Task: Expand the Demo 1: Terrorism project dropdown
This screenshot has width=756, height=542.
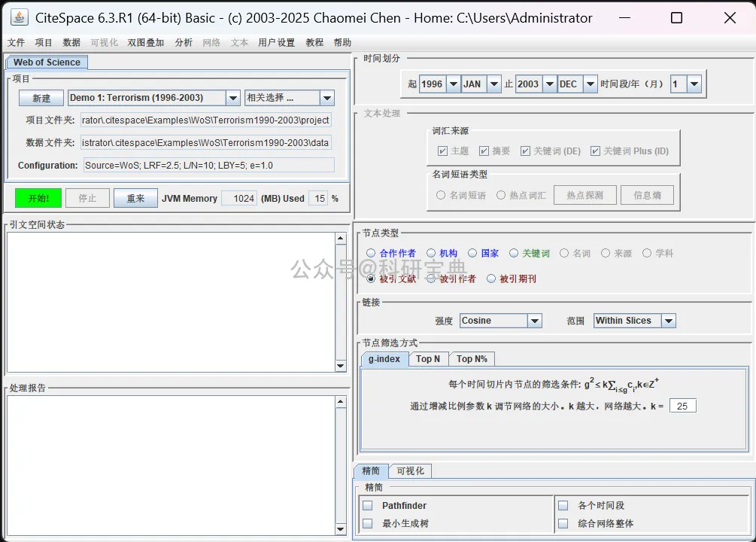Action: 232,98
